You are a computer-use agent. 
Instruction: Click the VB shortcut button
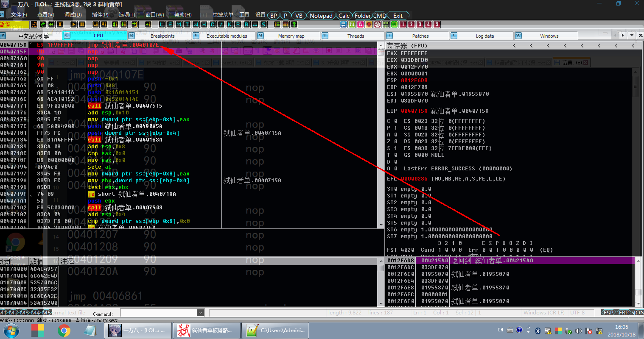click(299, 16)
